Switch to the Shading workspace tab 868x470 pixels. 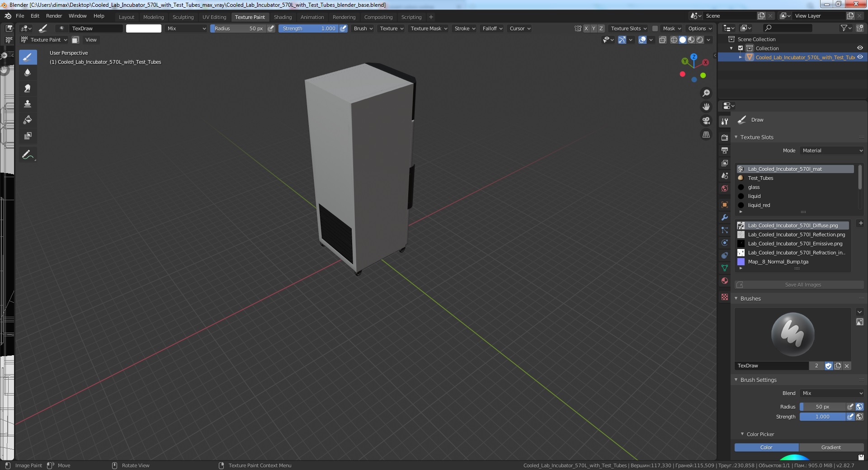(x=283, y=17)
